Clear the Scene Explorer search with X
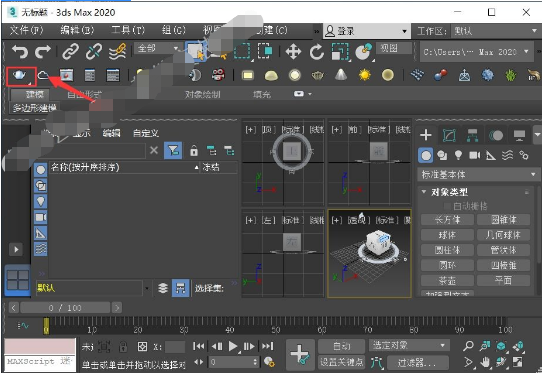The width and height of the screenshot is (545, 375). point(154,150)
